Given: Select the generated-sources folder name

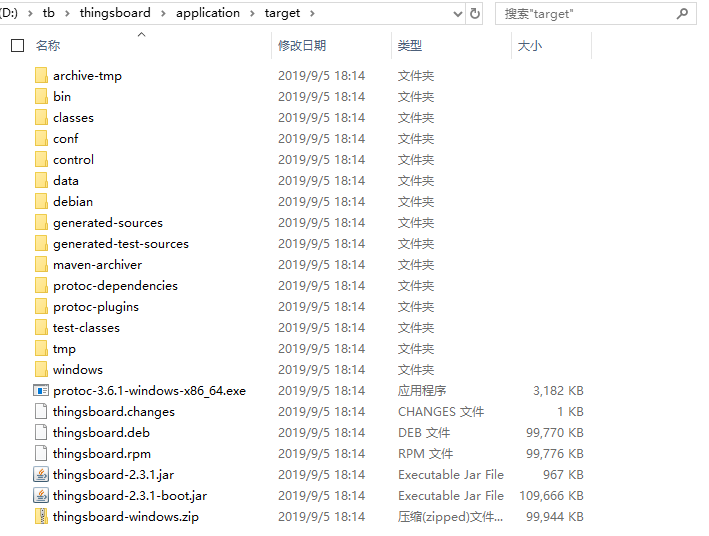Looking at the screenshot, I should click(x=108, y=223).
